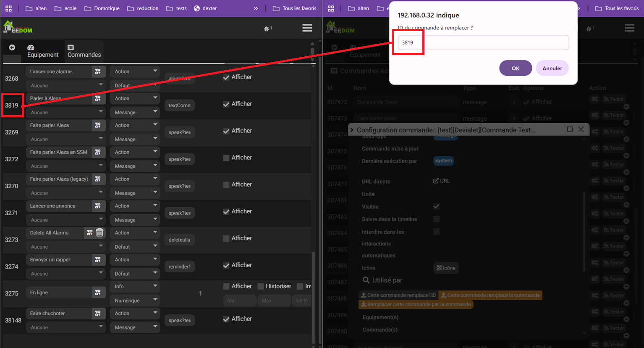This screenshot has width=644, height=348.
Task: Click the ID de commande input field
Action: click(x=483, y=42)
